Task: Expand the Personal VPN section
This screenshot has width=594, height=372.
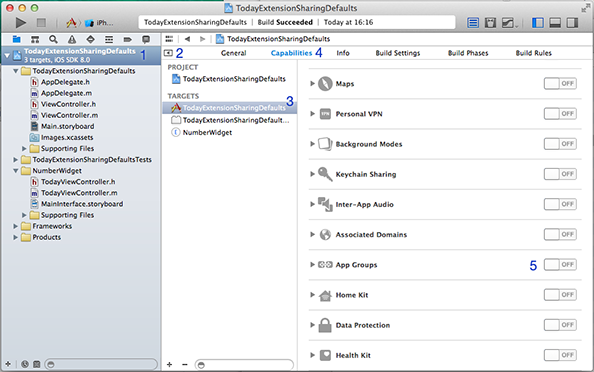Action: (x=313, y=114)
